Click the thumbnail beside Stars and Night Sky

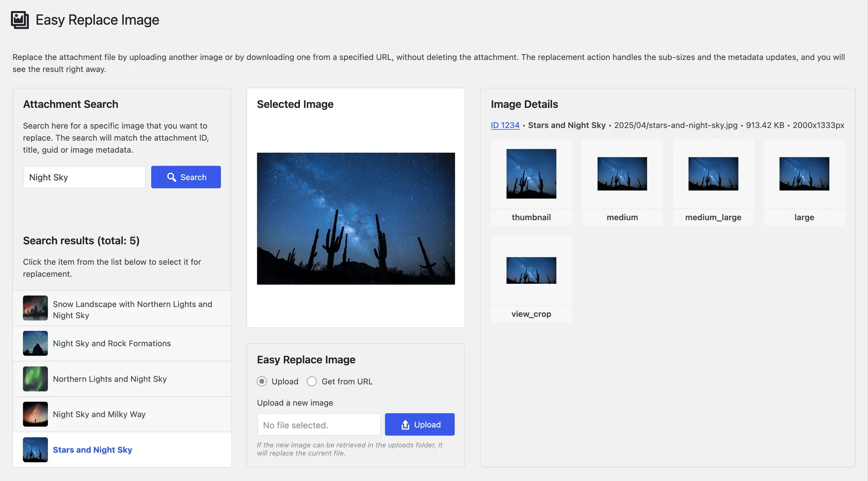(35, 450)
